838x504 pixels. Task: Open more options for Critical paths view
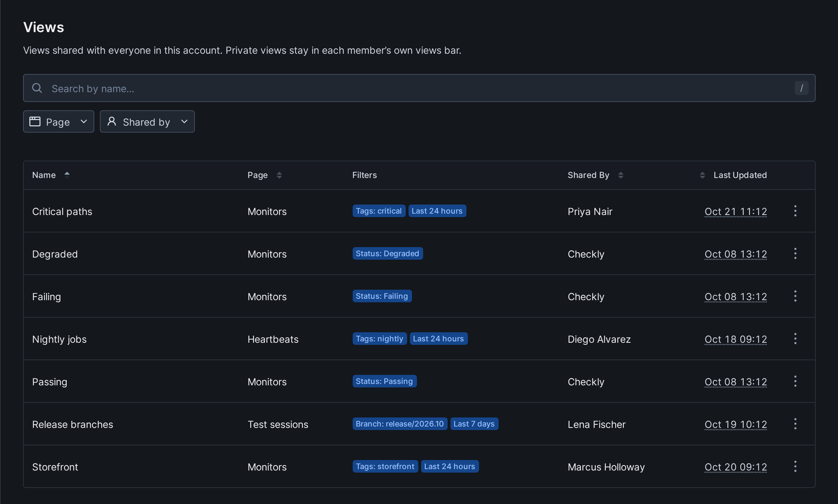tap(795, 211)
